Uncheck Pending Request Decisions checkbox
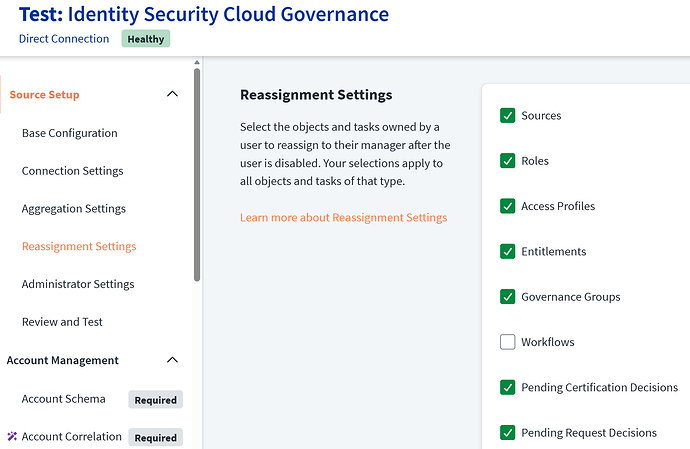 pyautogui.click(x=508, y=433)
